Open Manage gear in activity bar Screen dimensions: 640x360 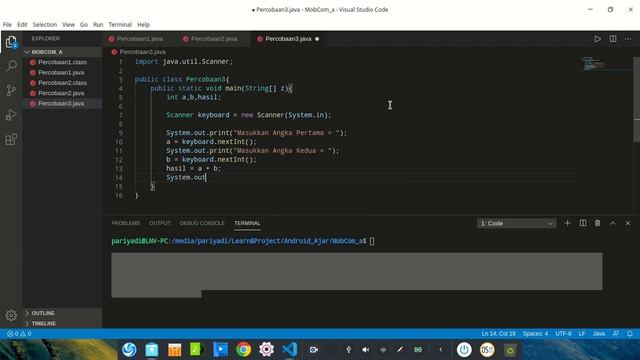(11, 315)
